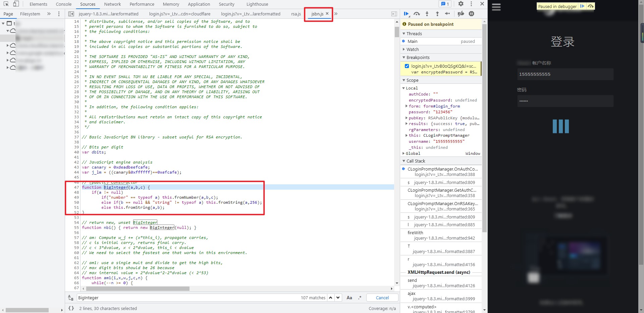
Task: Uncheck the login.js breakpoint checkbox
Action: click(x=407, y=66)
